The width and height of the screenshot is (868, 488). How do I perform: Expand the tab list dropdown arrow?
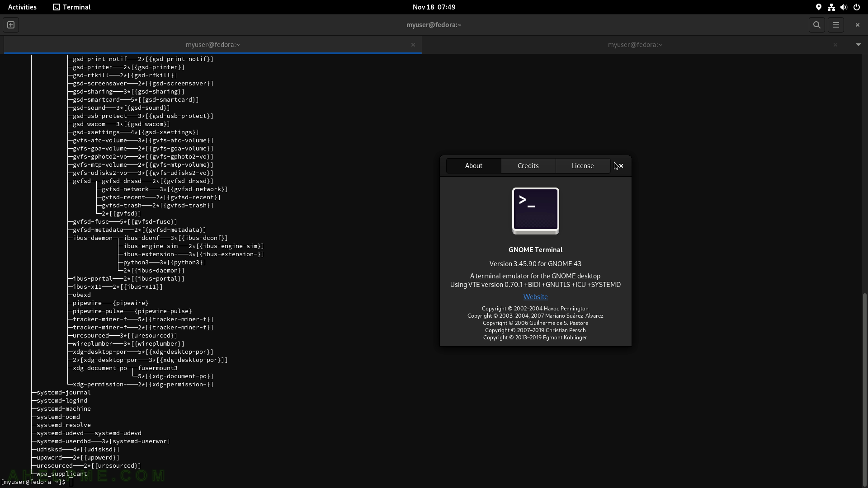[x=858, y=45]
